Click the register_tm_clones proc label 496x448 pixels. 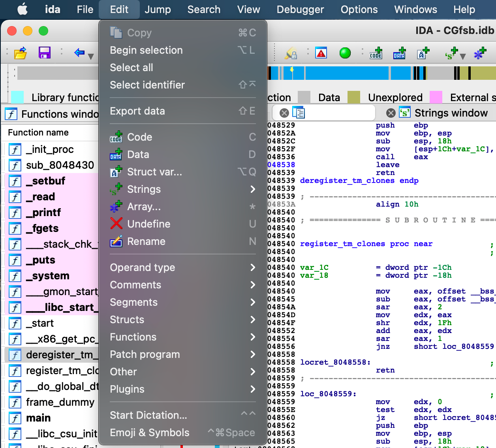point(342,244)
